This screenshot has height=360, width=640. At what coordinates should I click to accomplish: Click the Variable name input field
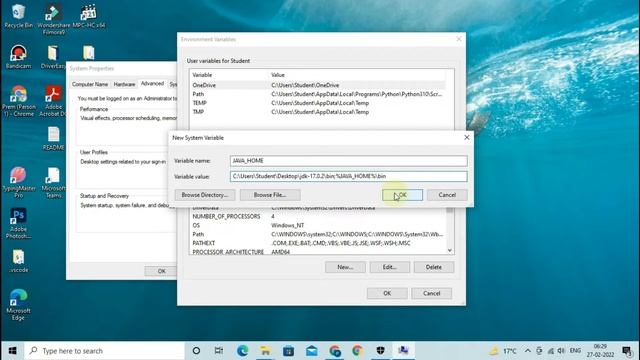[349, 161]
